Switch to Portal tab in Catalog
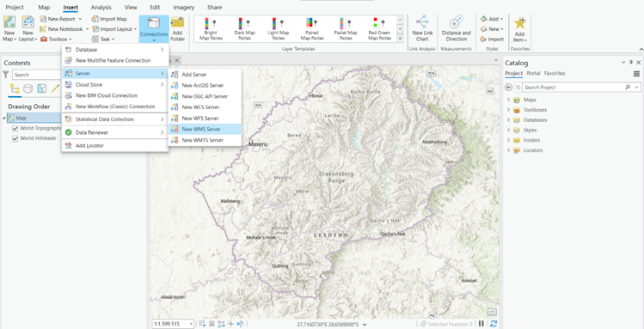This screenshot has width=644, height=329. [x=533, y=73]
